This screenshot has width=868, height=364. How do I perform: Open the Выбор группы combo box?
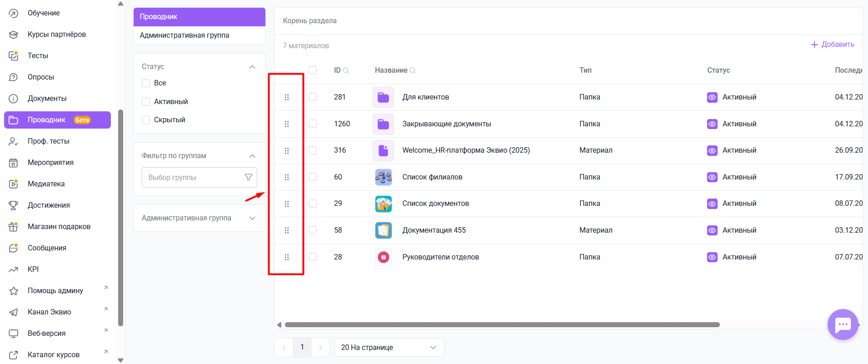tap(200, 178)
